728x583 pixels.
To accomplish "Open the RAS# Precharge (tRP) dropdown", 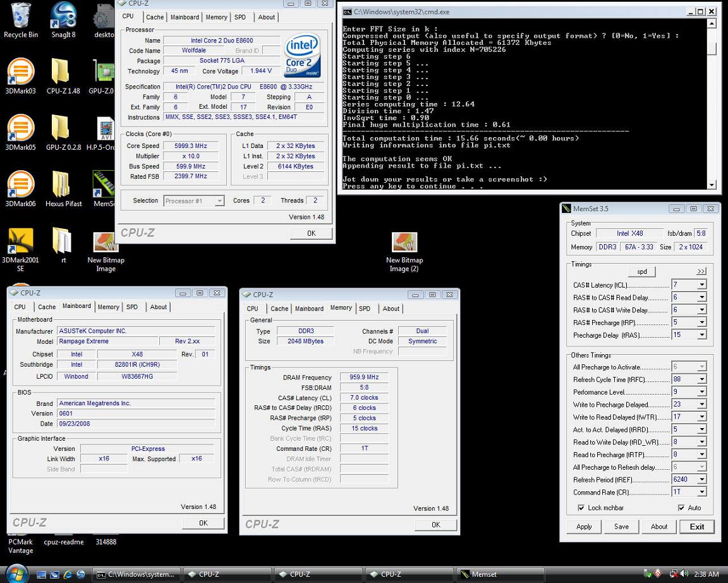I will click(x=702, y=322).
